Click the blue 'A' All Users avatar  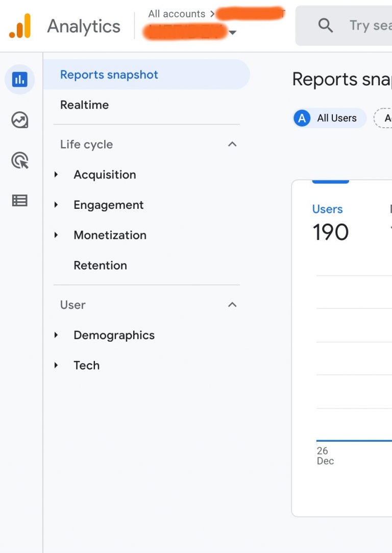click(x=302, y=118)
